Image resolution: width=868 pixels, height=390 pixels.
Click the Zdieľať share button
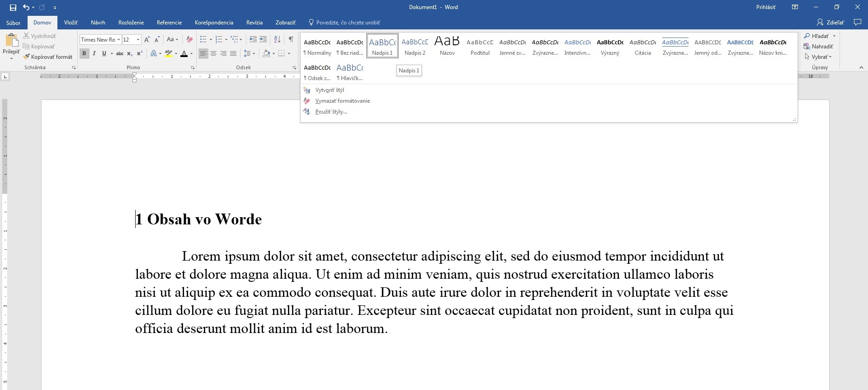pos(830,22)
